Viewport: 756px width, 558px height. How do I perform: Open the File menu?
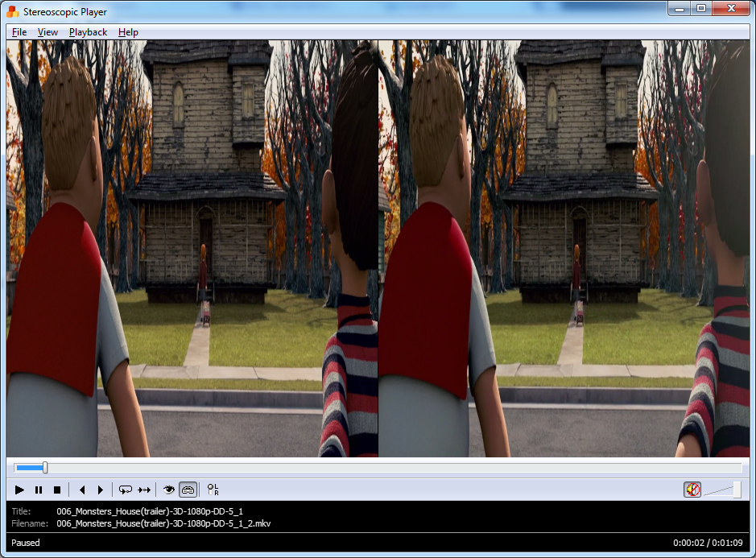click(x=19, y=32)
